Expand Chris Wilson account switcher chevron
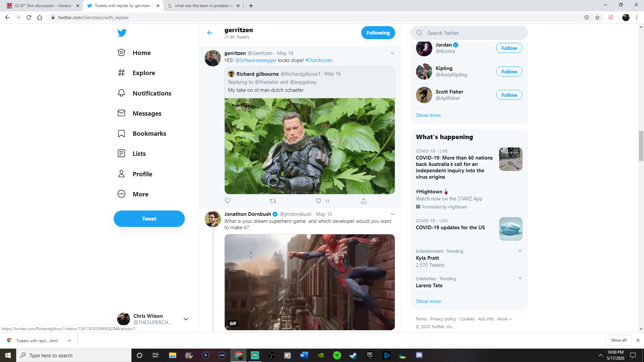 (x=186, y=319)
